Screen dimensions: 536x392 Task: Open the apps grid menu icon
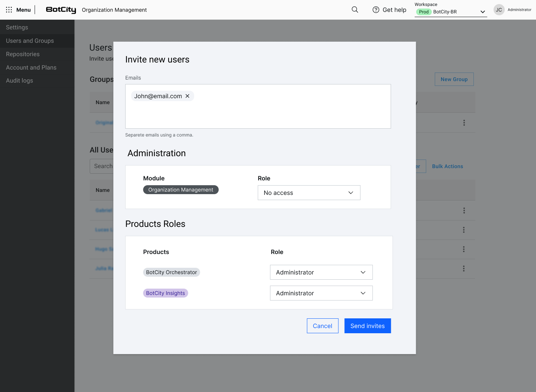9,10
